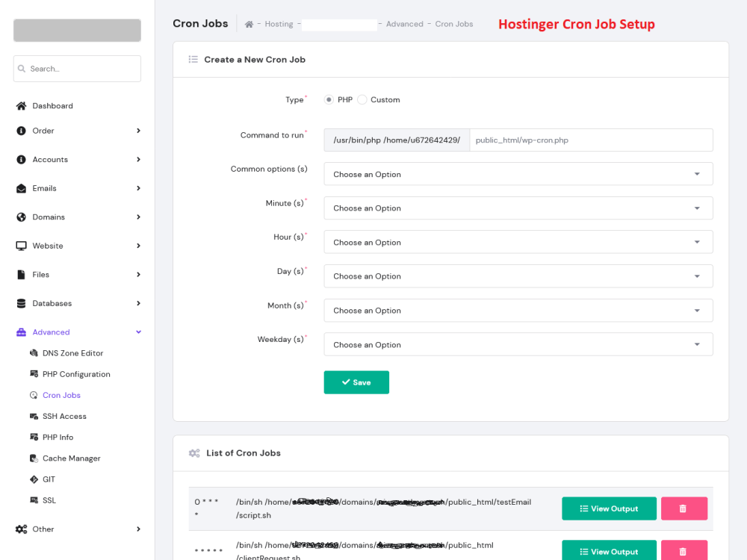Click the Dashboard home icon in sidebar

(x=21, y=106)
